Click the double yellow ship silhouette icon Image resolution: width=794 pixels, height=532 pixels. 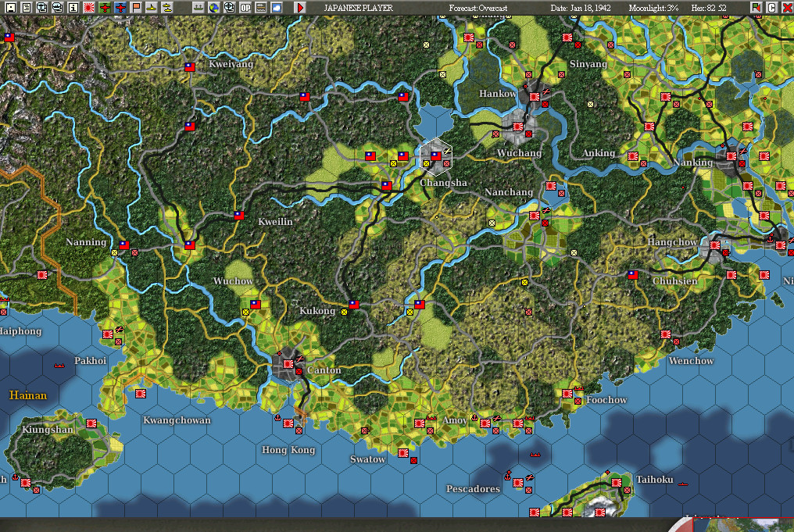(x=166, y=8)
